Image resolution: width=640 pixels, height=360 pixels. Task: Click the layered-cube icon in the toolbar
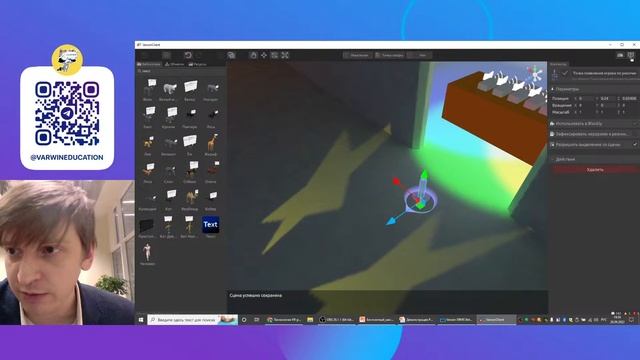231,55
